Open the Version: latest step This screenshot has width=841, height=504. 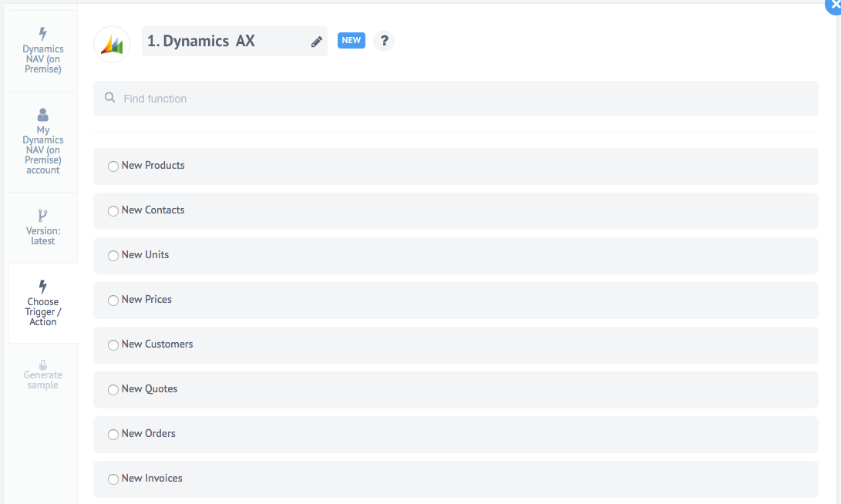tap(43, 228)
